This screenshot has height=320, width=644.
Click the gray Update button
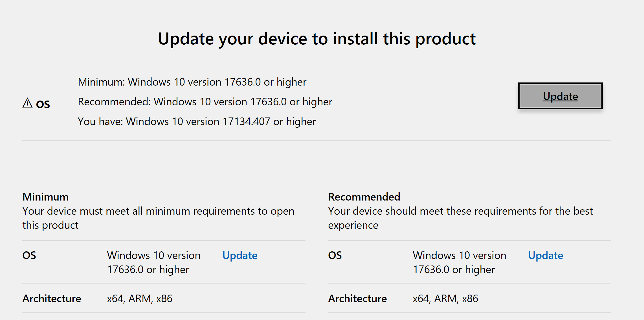point(560,96)
